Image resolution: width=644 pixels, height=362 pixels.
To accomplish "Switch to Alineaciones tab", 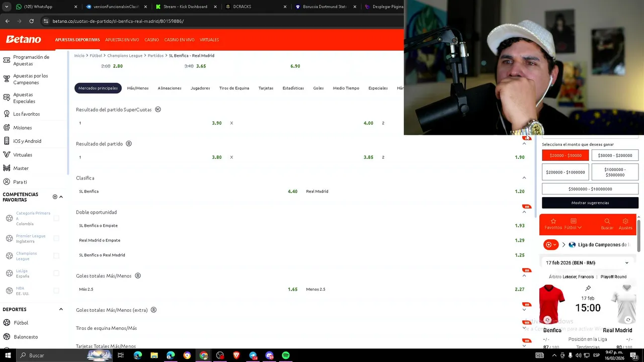I will click(170, 88).
